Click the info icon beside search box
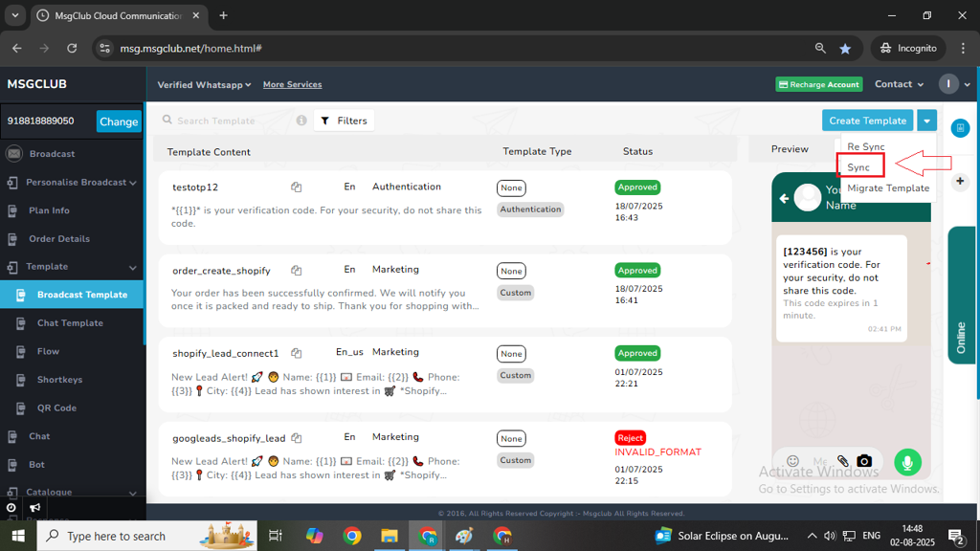 (x=301, y=121)
